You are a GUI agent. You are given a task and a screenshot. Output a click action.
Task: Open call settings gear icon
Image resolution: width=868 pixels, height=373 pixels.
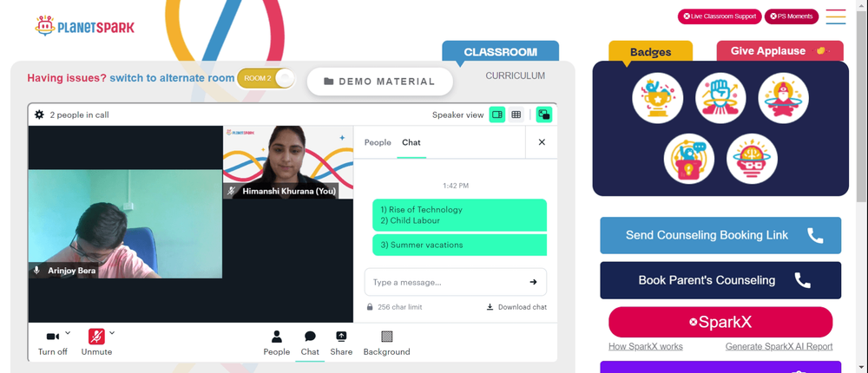(x=39, y=115)
